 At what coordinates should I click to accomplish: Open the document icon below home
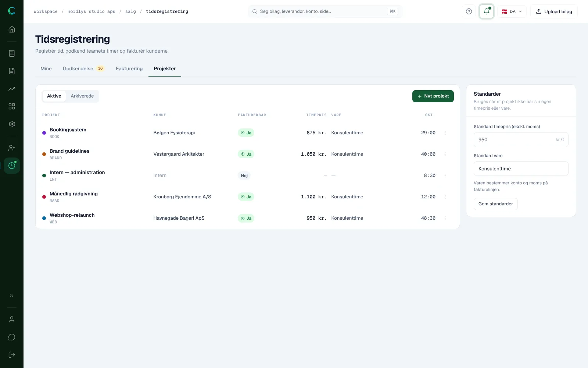pos(12,53)
